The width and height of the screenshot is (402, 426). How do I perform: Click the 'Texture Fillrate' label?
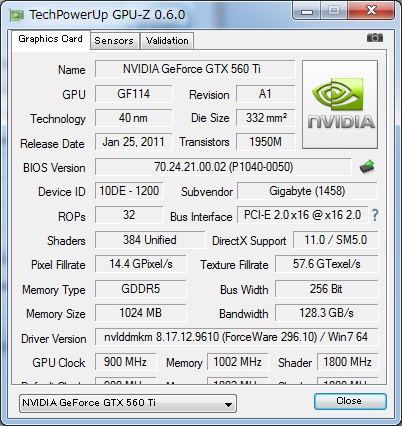point(234,265)
